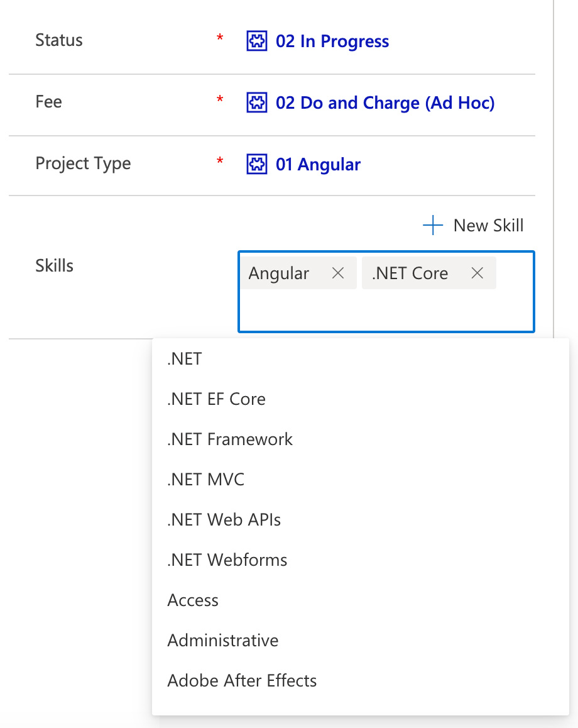578x728 pixels.
Task: Click the New Skill button label
Action: (x=488, y=225)
